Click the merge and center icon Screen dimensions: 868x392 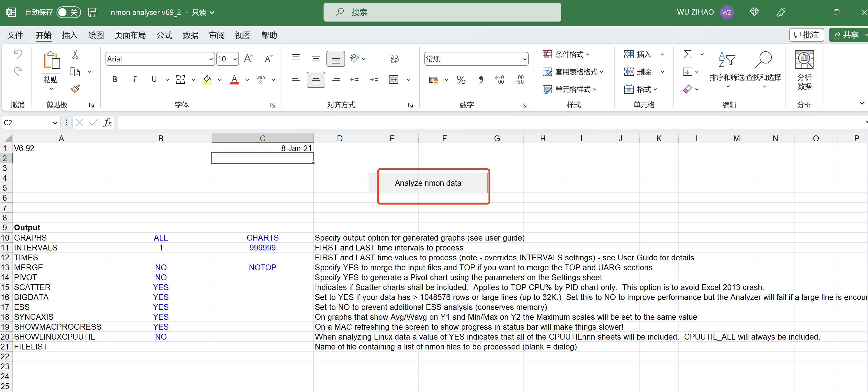point(393,80)
